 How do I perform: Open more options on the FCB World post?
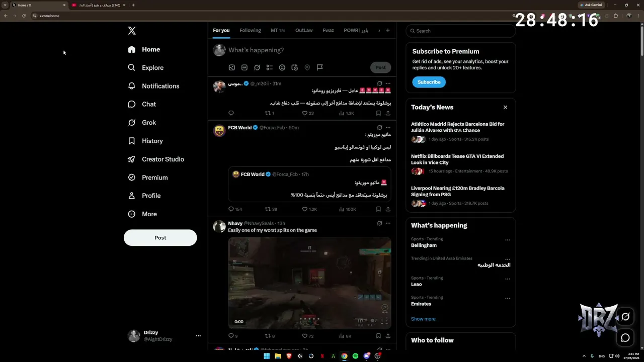pos(388,128)
